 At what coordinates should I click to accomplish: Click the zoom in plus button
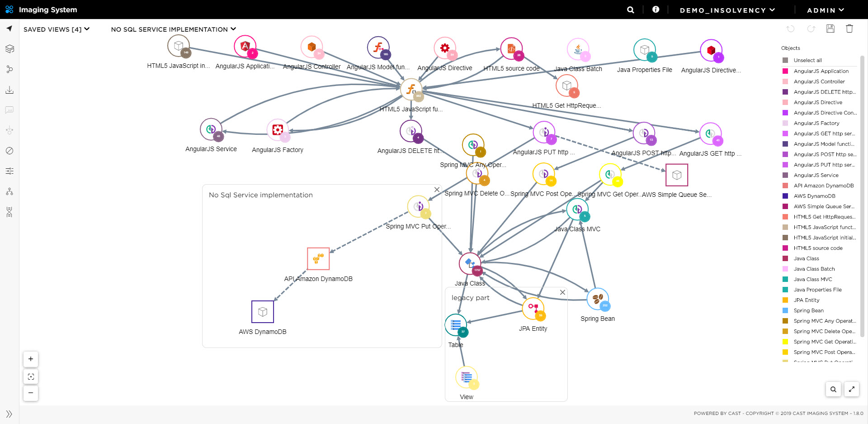31,359
